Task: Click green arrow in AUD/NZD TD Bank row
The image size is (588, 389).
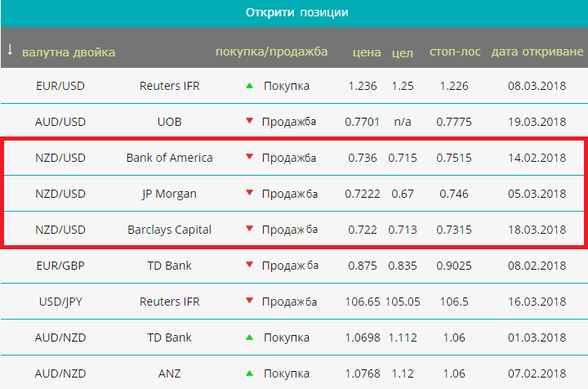Action: (x=249, y=338)
